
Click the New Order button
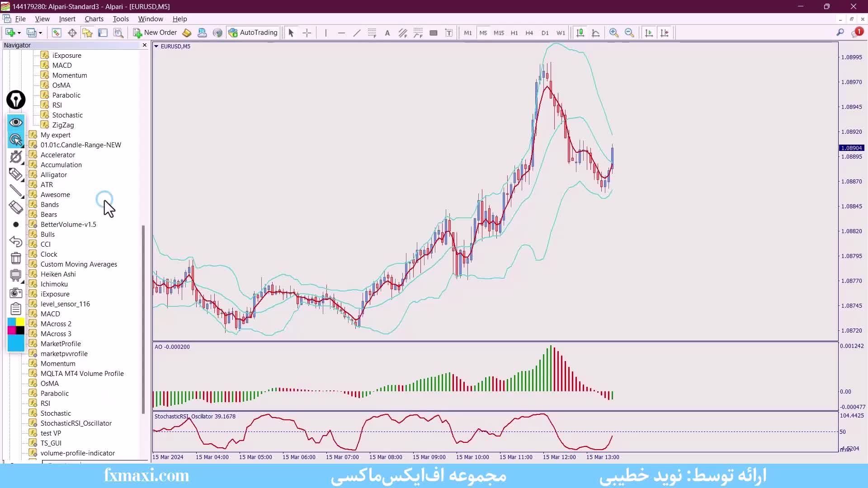[x=155, y=33]
